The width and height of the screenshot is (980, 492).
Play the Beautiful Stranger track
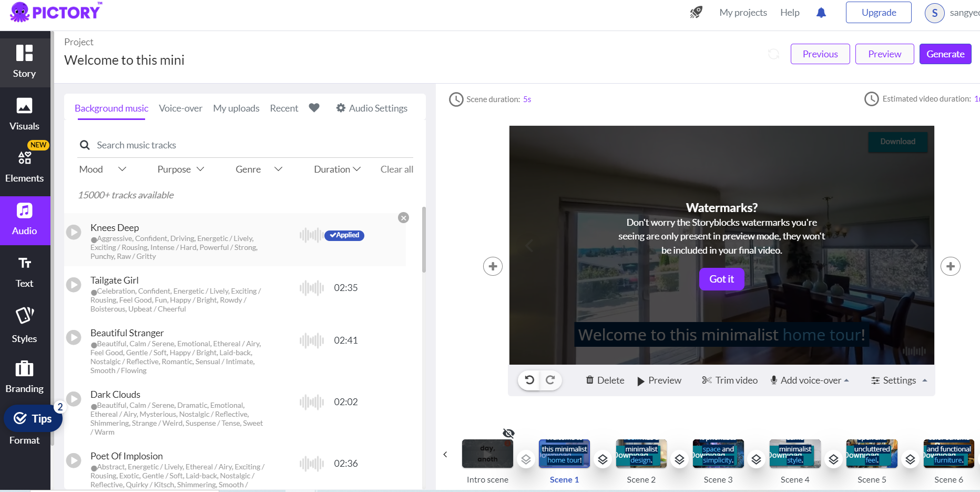74,337
